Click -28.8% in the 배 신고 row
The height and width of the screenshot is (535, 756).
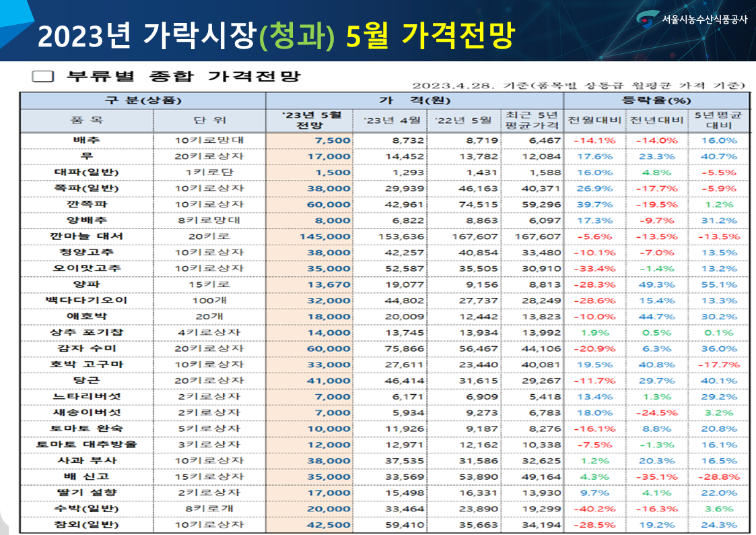coord(719,477)
